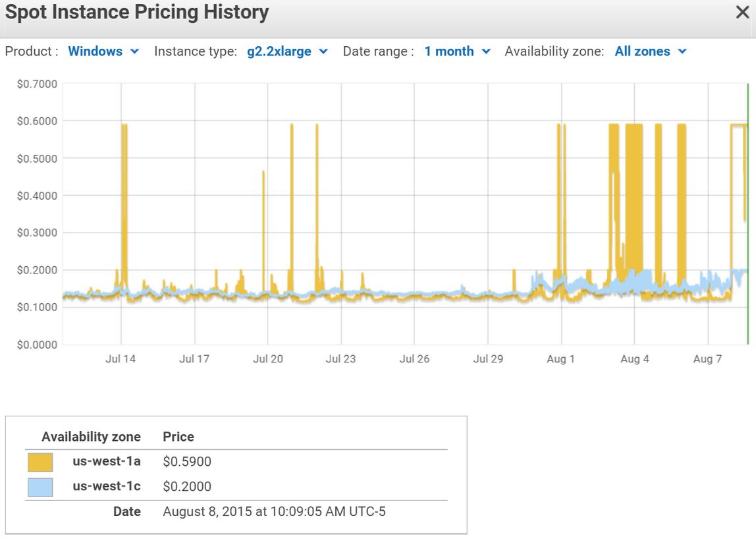Click the Aug 1 x-axis date label
Screen dimensions: 756x541
coord(560,359)
